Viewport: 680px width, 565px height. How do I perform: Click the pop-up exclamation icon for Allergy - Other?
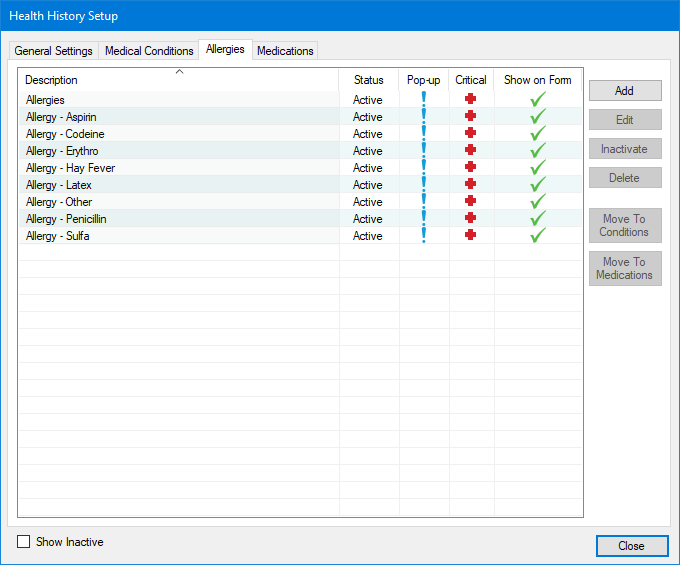(424, 202)
